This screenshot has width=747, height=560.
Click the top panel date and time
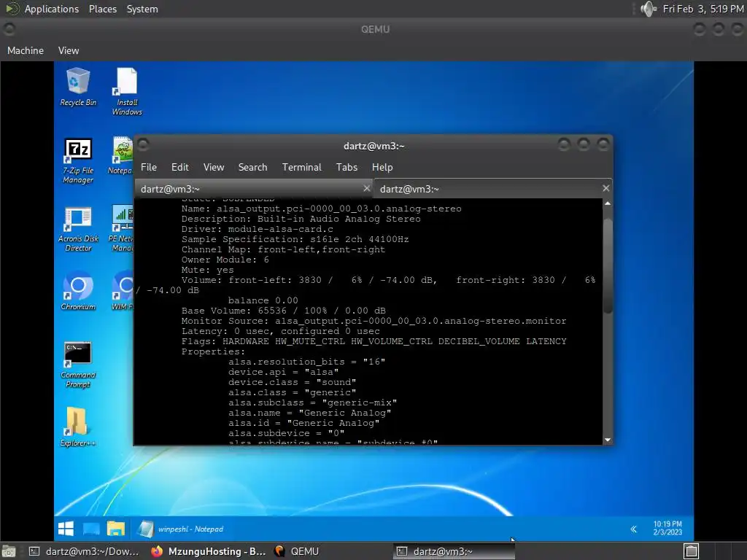point(703,9)
